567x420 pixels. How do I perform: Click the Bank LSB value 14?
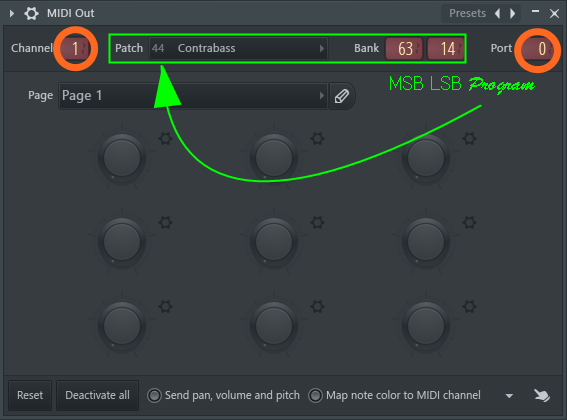(446, 48)
